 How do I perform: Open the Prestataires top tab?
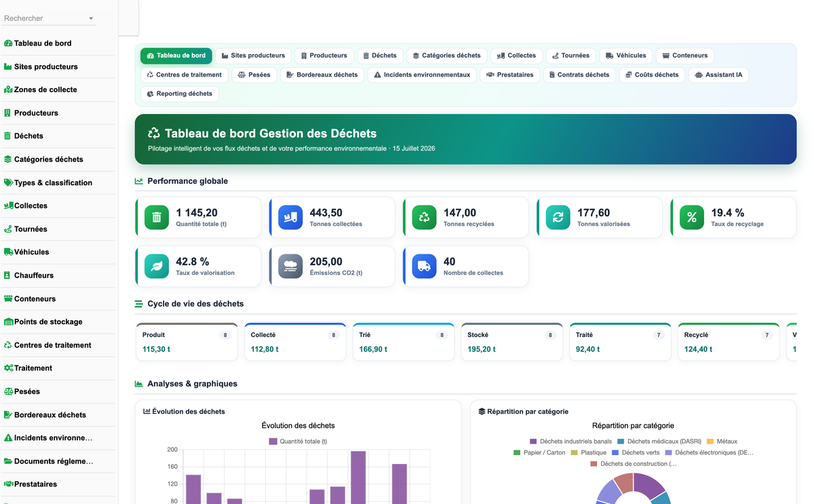coord(509,75)
